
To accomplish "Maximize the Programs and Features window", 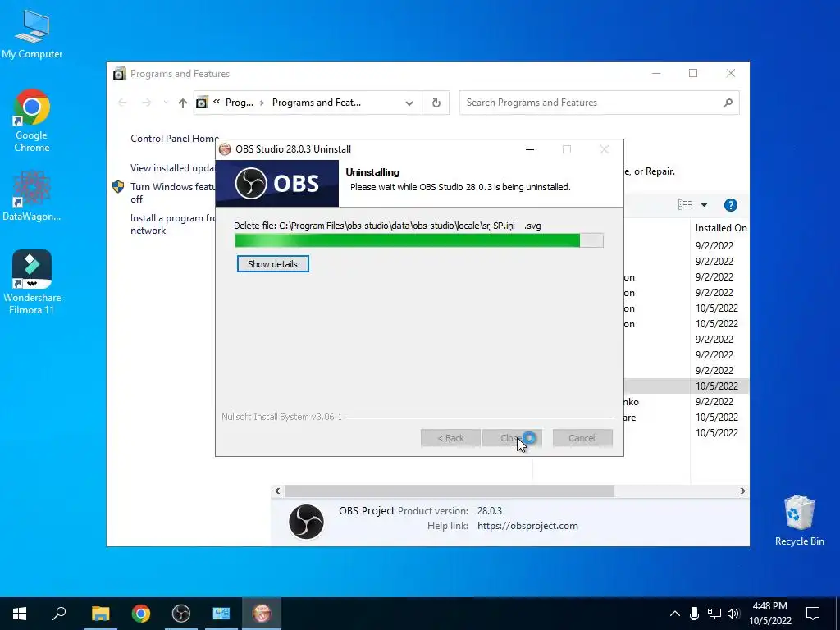I will click(693, 73).
